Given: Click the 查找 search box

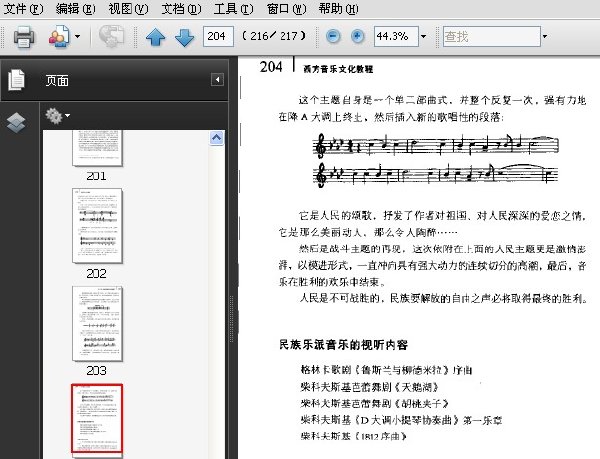Looking at the screenshot, I should click(492, 36).
